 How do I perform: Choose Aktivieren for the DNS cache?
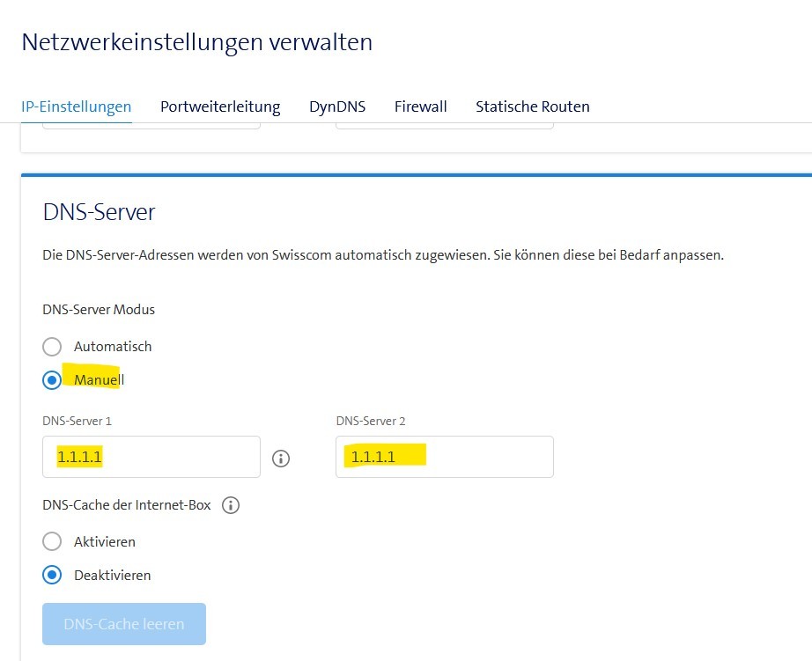point(52,541)
